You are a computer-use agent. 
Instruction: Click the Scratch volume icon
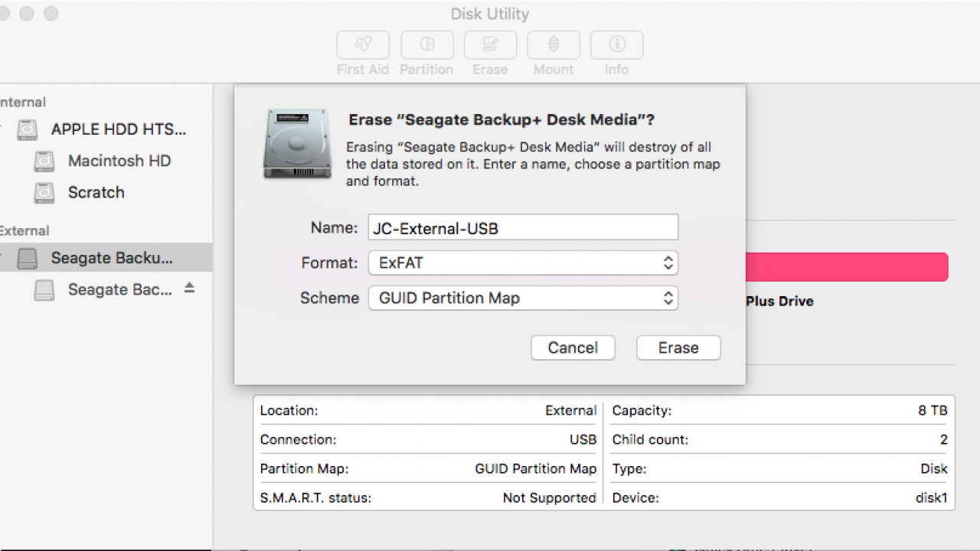[x=44, y=192]
